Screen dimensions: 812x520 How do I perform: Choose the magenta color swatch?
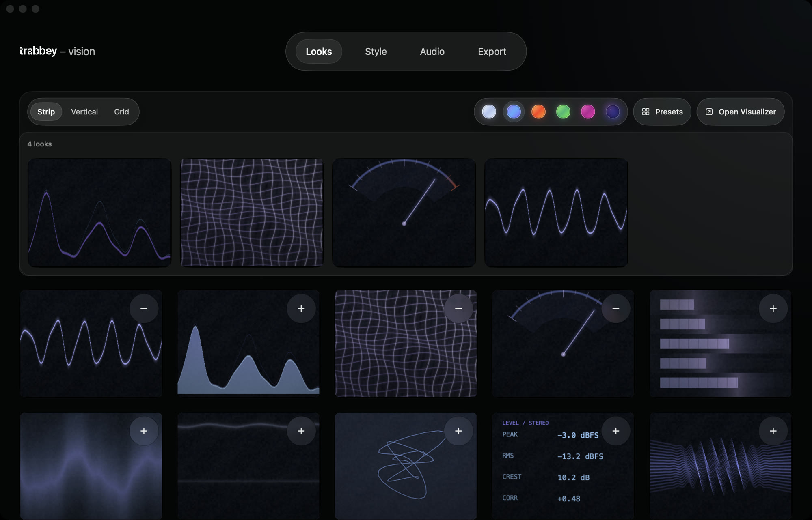click(588, 112)
